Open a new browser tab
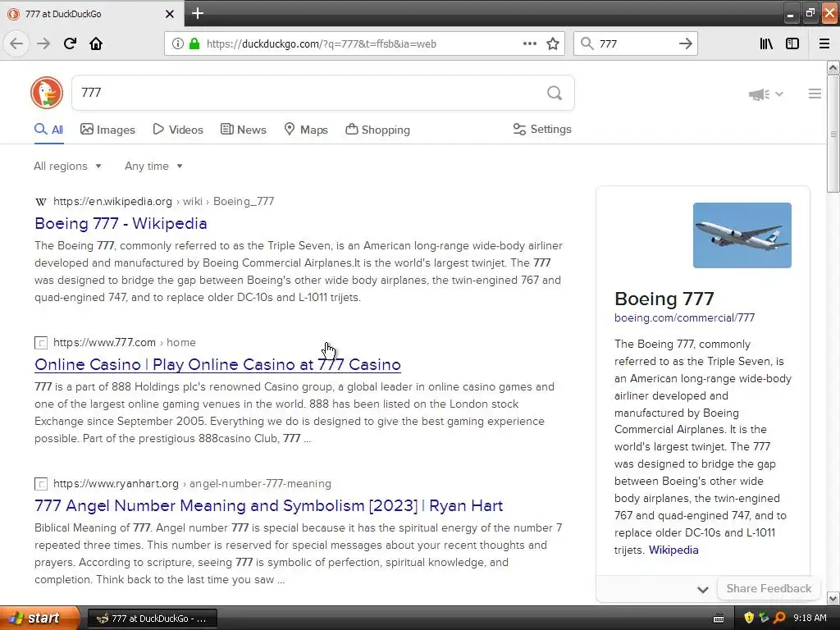840x630 pixels. 198,13
